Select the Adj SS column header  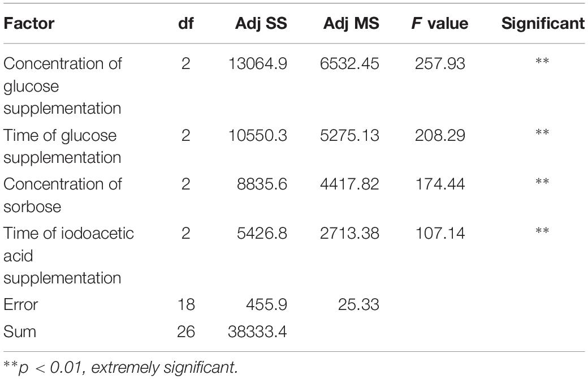[261, 24]
